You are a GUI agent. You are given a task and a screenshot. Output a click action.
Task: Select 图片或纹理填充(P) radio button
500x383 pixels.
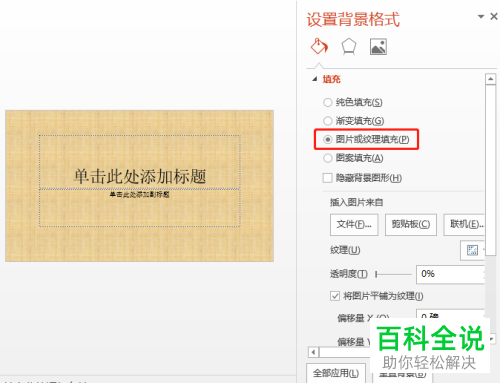(328, 139)
